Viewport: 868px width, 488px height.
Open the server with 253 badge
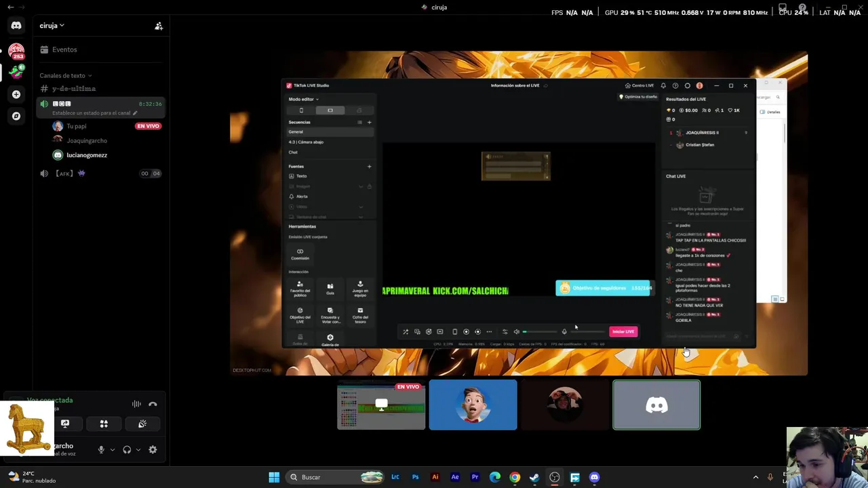pyautogui.click(x=16, y=51)
